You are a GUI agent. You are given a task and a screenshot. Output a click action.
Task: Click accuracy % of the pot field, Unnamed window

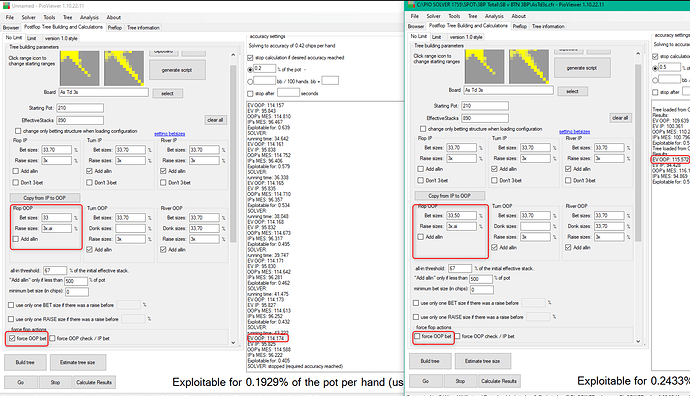pos(264,69)
